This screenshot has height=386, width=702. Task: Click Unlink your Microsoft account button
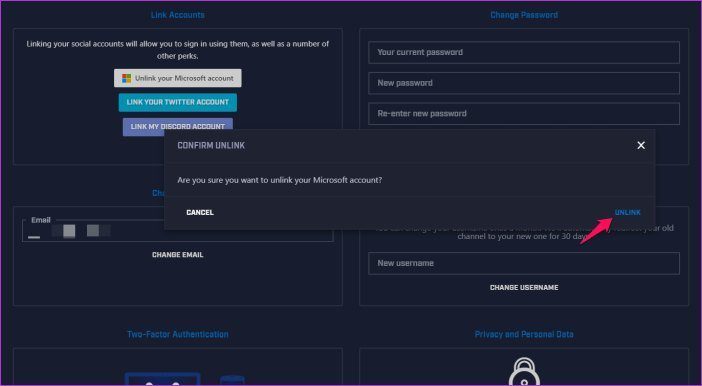pyautogui.click(x=178, y=78)
